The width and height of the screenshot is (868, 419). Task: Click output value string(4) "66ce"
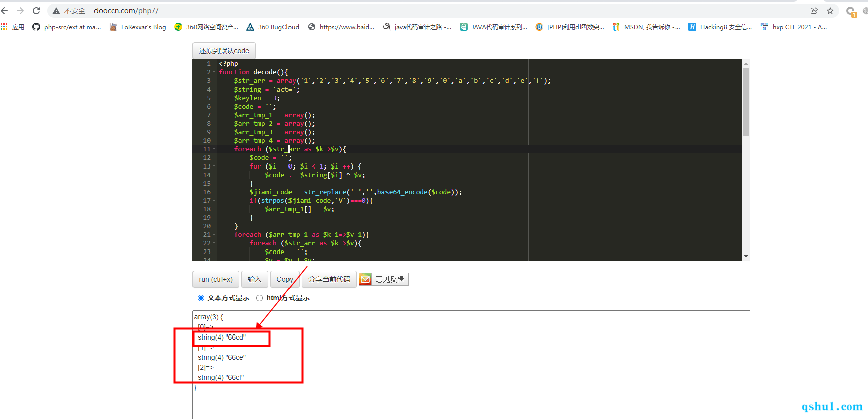(x=222, y=358)
